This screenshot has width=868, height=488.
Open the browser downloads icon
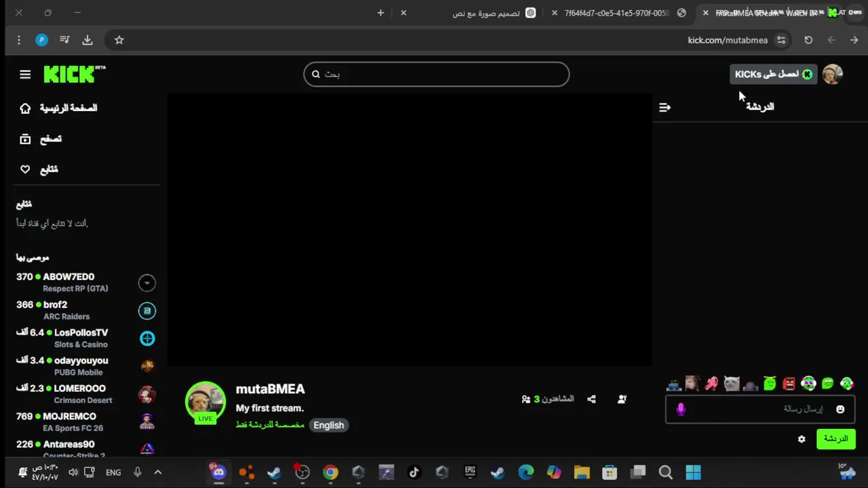(x=87, y=40)
